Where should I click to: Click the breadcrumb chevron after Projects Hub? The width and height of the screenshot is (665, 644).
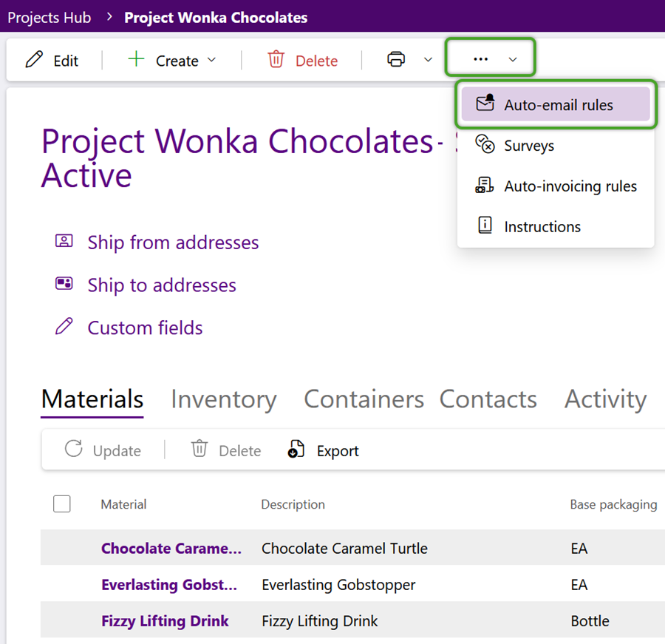point(109,16)
